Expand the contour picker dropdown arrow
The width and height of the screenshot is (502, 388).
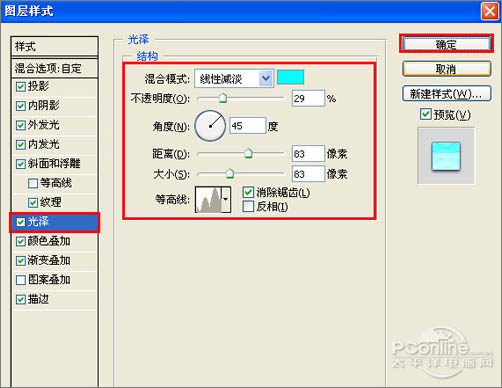tap(226, 199)
